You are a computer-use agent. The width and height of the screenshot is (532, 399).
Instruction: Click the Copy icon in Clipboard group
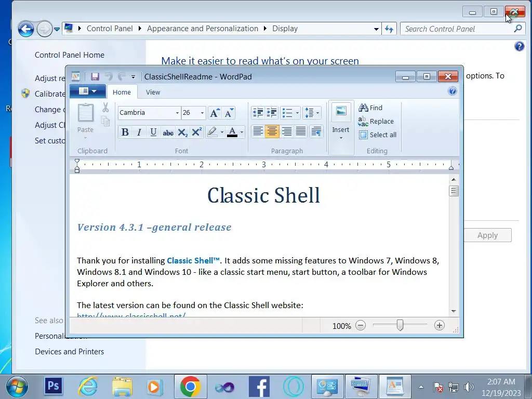tap(105, 121)
